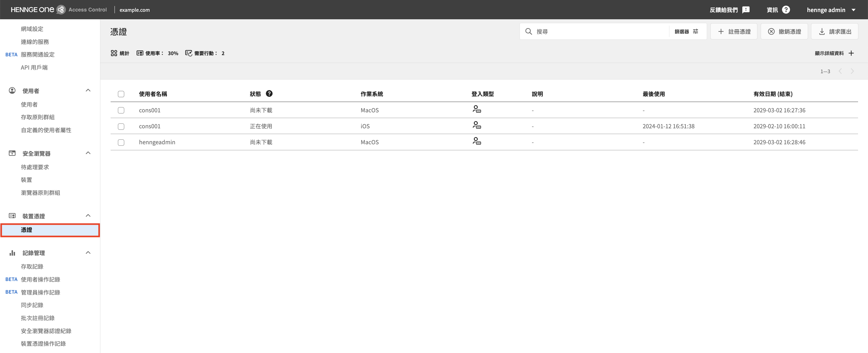Go to the next page arrow

853,71
